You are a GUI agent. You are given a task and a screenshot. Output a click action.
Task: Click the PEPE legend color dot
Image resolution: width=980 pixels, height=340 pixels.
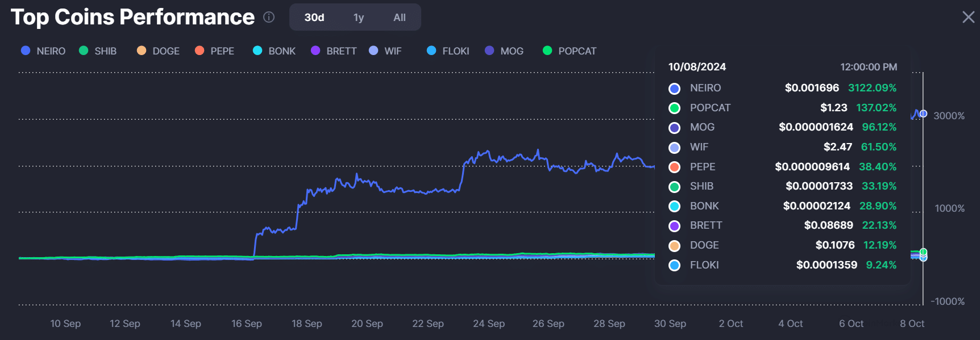200,51
